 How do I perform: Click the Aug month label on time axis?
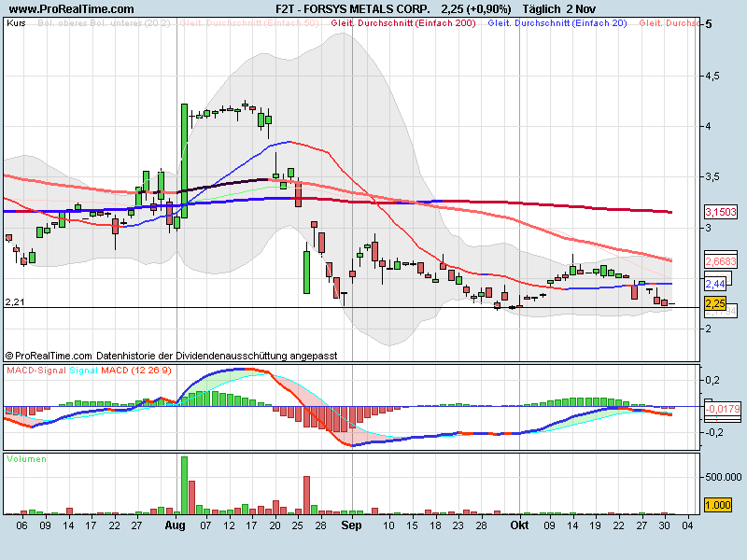(x=175, y=525)
